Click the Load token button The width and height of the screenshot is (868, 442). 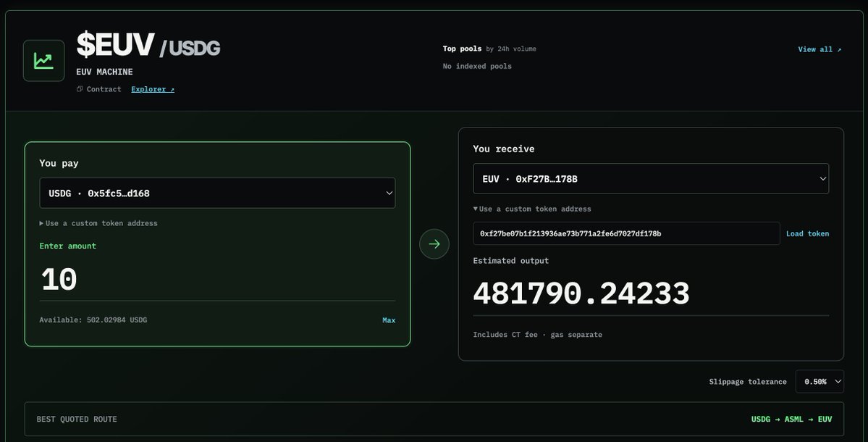pyautogui.click(x=808, y=234)
